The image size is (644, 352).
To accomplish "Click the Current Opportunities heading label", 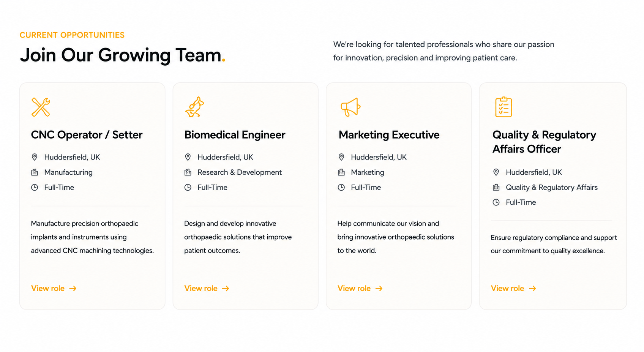I will coord(72,35).
